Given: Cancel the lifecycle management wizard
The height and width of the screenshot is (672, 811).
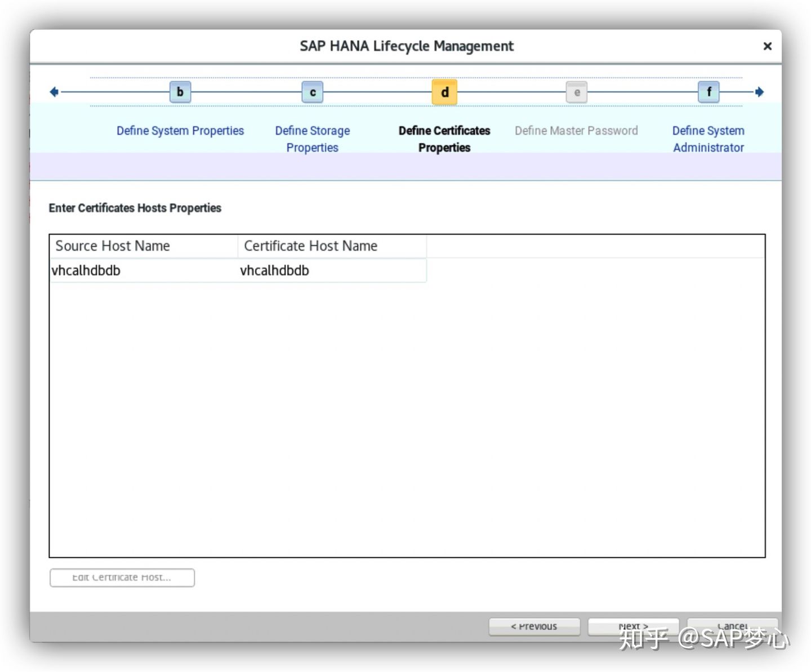Looking at the screenshot, I should 733,626.
